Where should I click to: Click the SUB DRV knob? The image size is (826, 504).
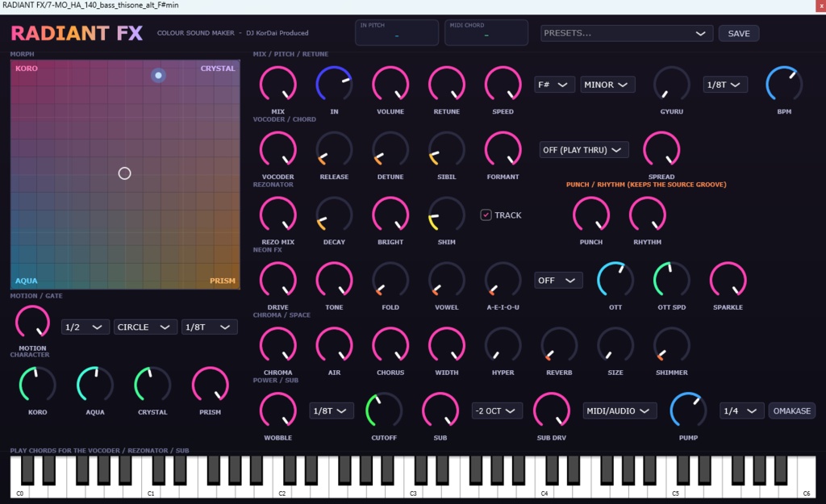pos(552,410)
